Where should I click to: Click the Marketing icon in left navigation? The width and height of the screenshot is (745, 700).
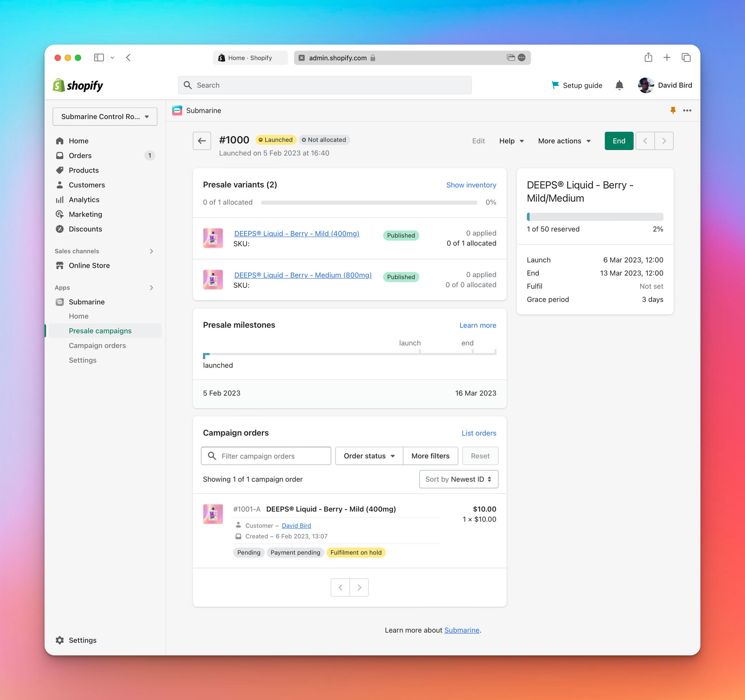(x=60, y=214)
